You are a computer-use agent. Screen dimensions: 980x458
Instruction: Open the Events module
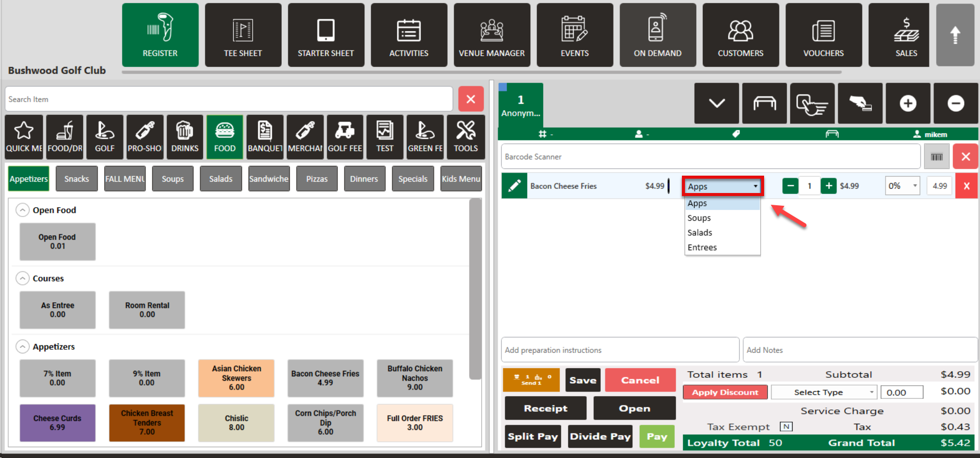pyautogui.click(x=575, y=35)
